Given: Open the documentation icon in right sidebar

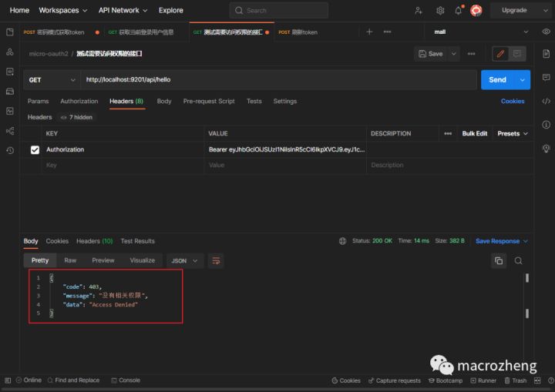Looking at the screenshot, I should tap(547, 54).
